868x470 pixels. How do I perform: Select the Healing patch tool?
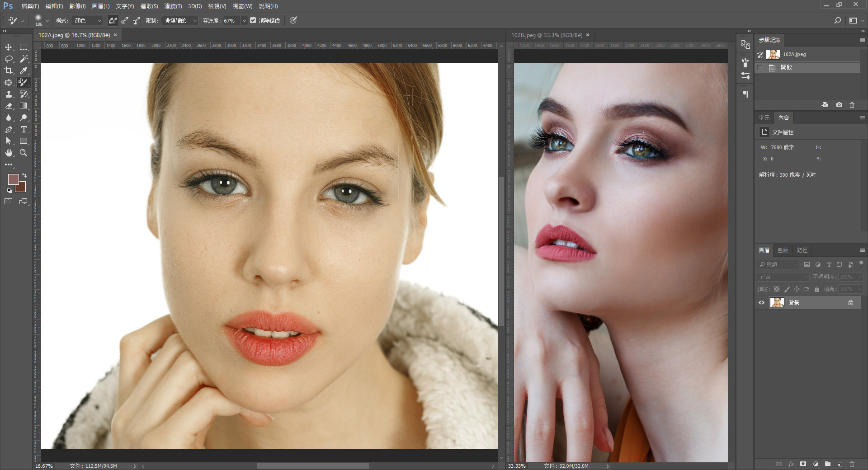(x=9, y=82)
